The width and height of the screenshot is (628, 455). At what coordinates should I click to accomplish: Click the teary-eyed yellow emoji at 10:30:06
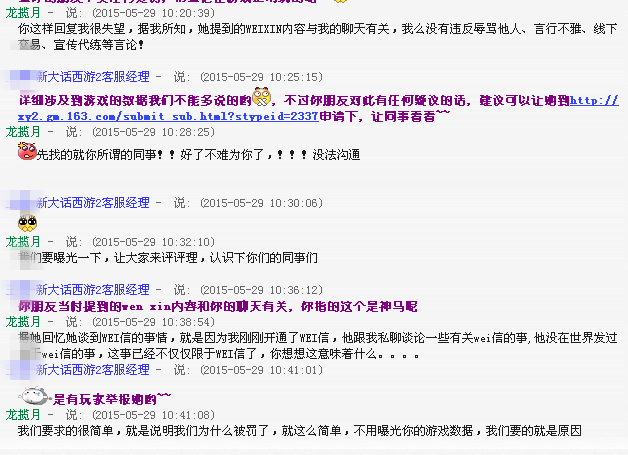tap(27, 223)
